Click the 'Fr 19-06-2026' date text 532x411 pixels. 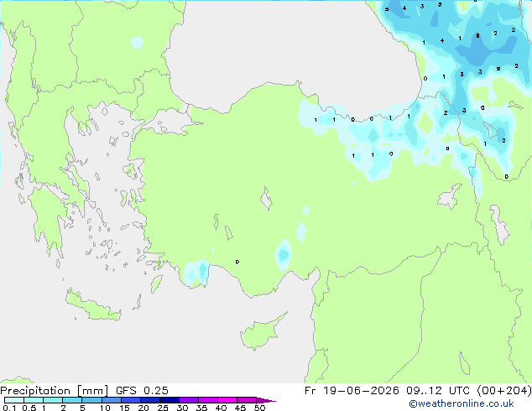tap(352, 391)
